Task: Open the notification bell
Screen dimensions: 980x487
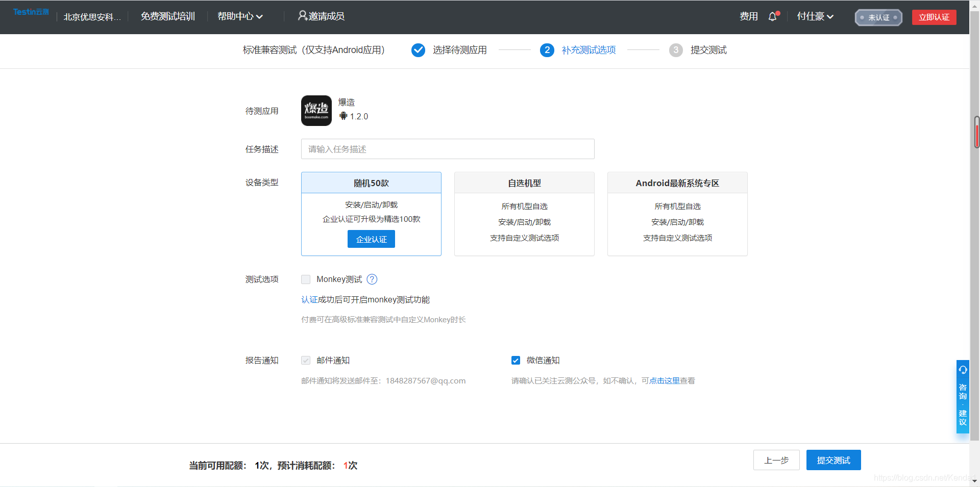Action: point(773,16)
